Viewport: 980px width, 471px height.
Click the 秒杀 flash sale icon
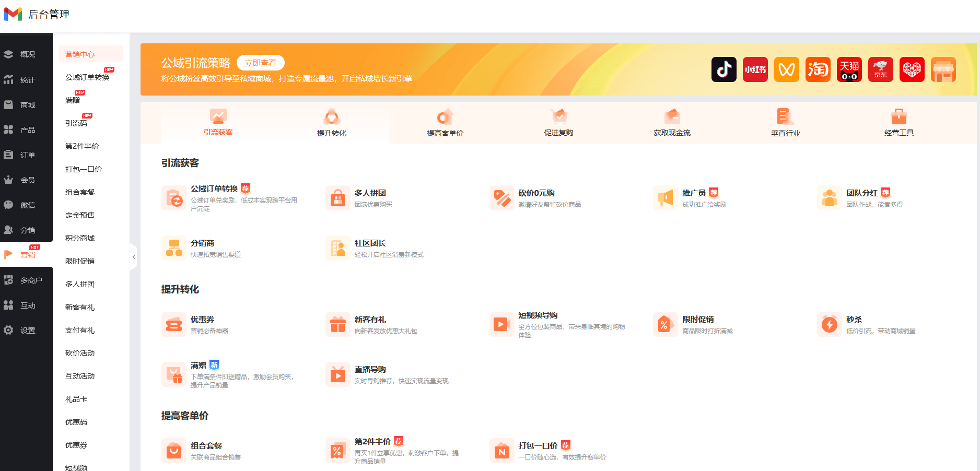[829, 325]
